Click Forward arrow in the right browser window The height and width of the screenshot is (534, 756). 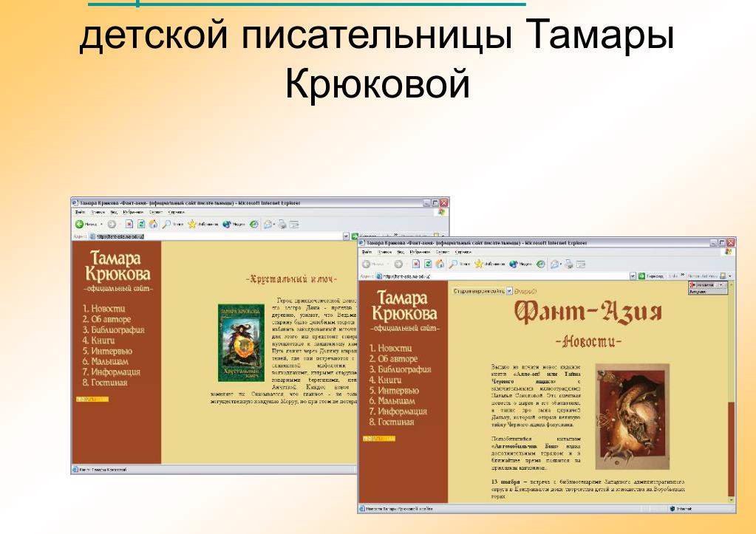[x=398, y=264]
